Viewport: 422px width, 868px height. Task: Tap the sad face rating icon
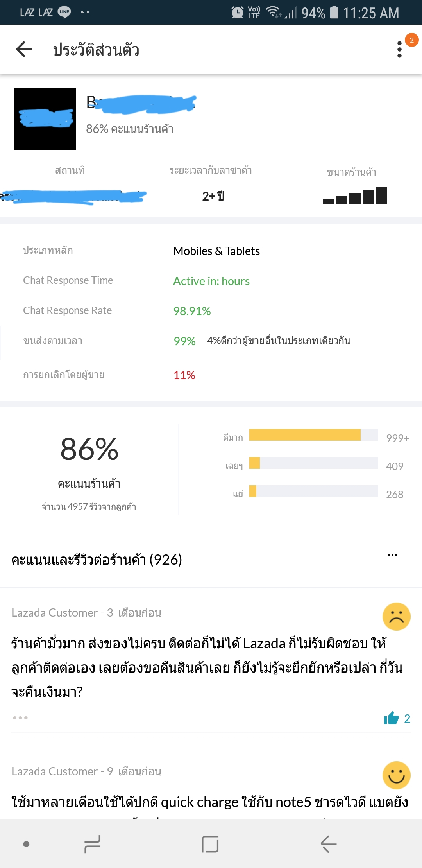396,617
